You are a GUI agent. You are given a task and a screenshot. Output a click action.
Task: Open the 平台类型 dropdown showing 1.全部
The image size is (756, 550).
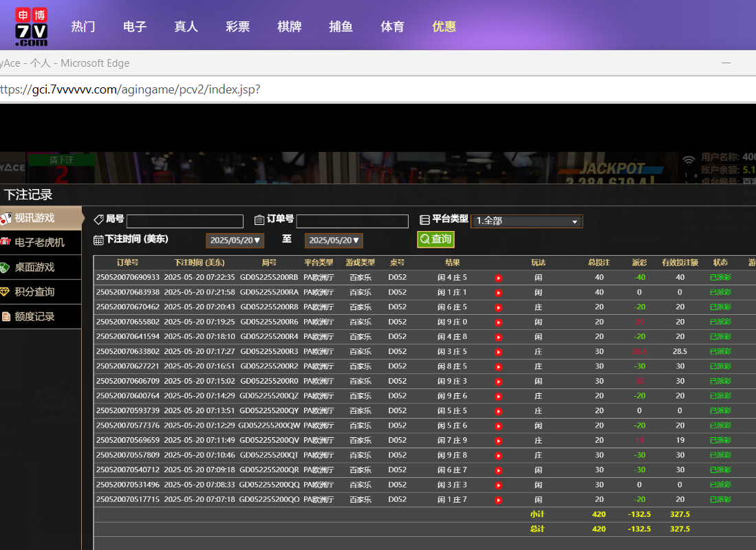point(526,221)
